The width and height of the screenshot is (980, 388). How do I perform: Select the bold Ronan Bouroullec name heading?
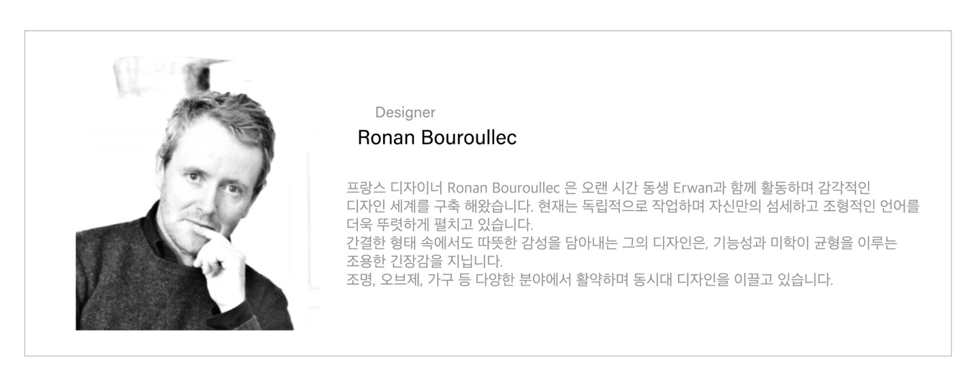pos(437,138)
